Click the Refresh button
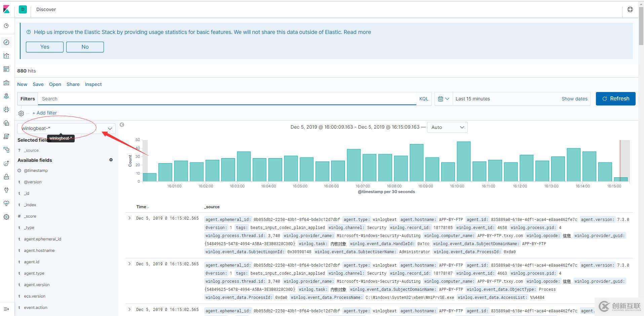The width and height of the screenshot is (644, 316). click(x=615, y=99)
